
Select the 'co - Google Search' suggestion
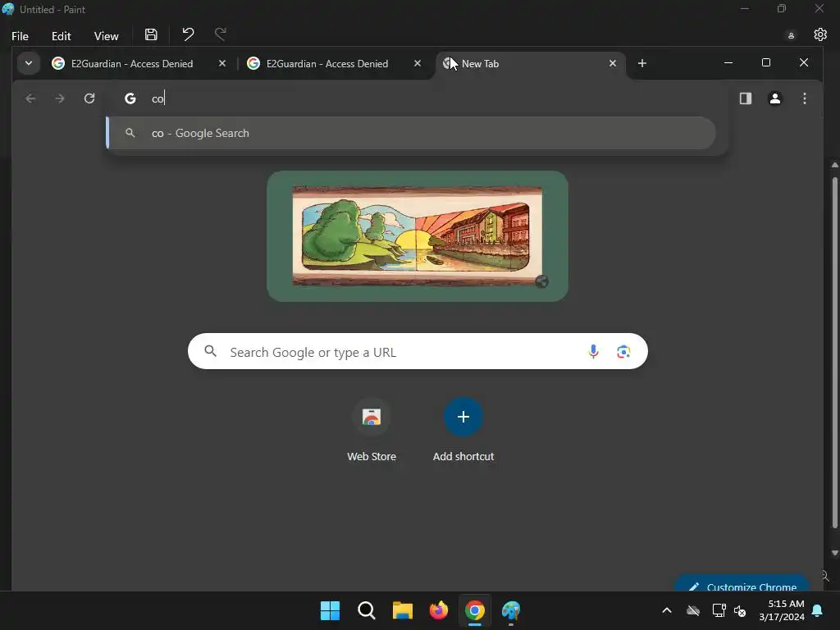[411, 134]
